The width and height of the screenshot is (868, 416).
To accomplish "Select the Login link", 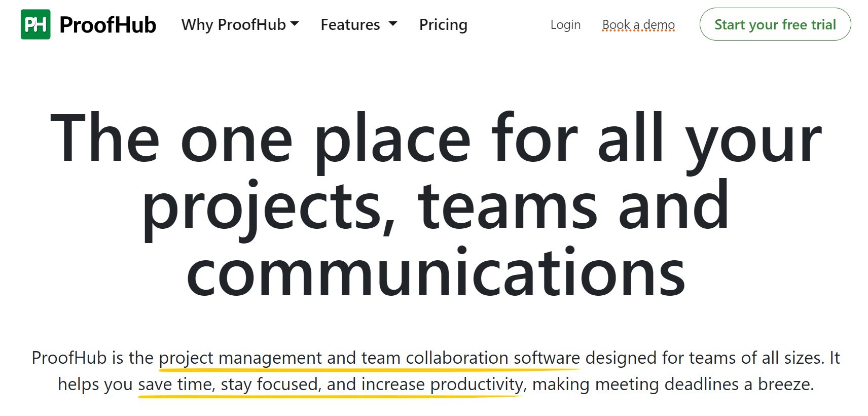I will [565, 24].
